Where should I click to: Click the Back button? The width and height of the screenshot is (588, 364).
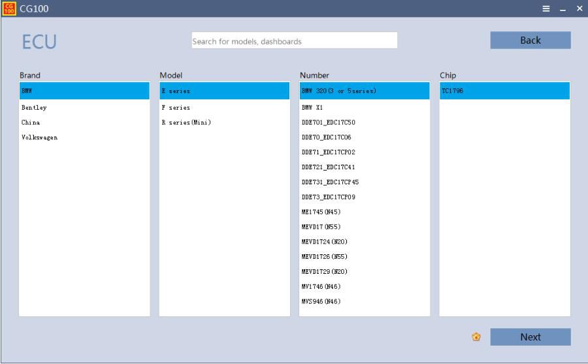(530, 41)
